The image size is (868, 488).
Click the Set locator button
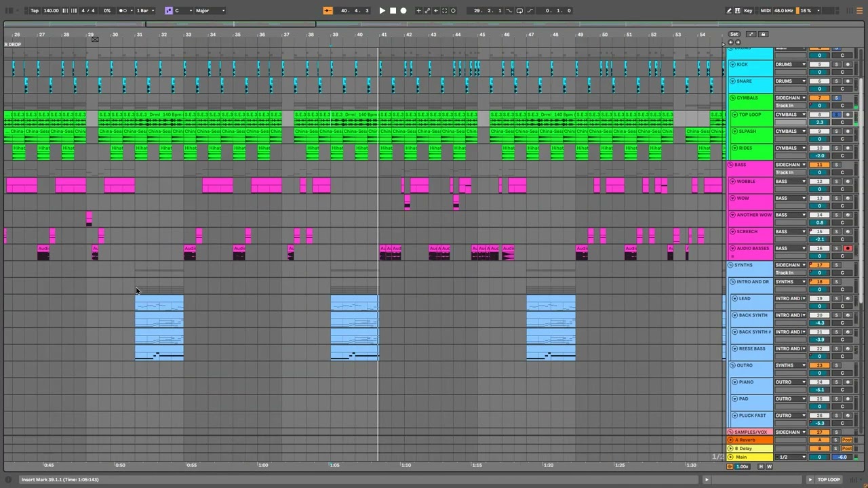[734, 34]
